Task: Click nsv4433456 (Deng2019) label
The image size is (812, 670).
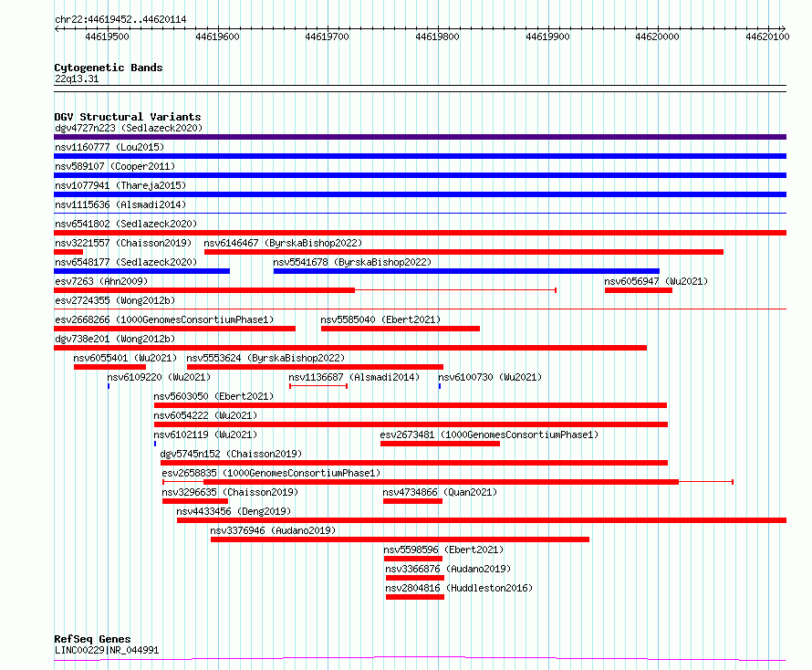Action: tap(234, 511)
